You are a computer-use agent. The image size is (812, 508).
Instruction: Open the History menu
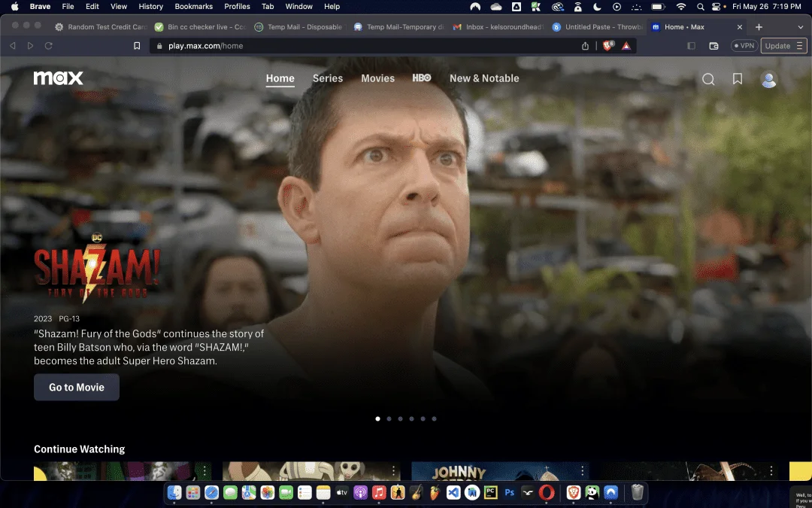[x=150, y=7]
